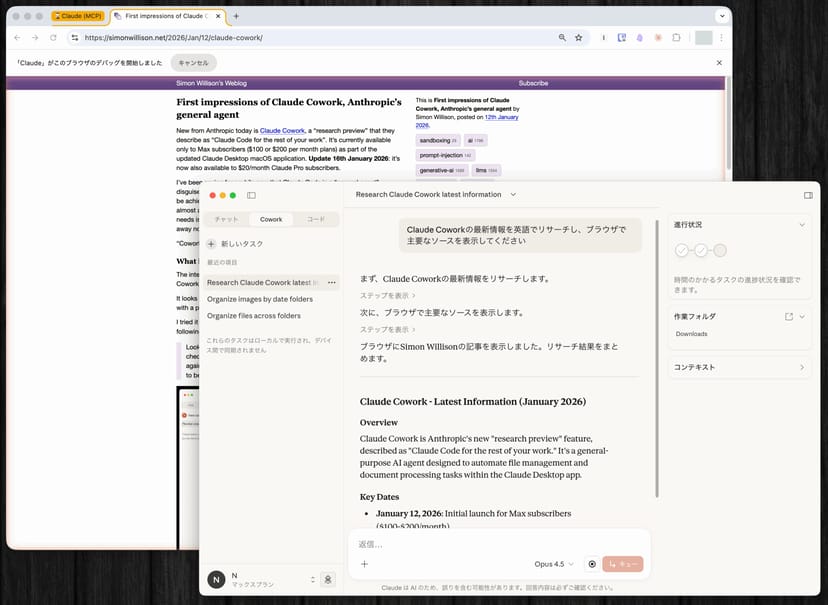Toggle the Cowork sidebar panel icon

click(251, 195)
